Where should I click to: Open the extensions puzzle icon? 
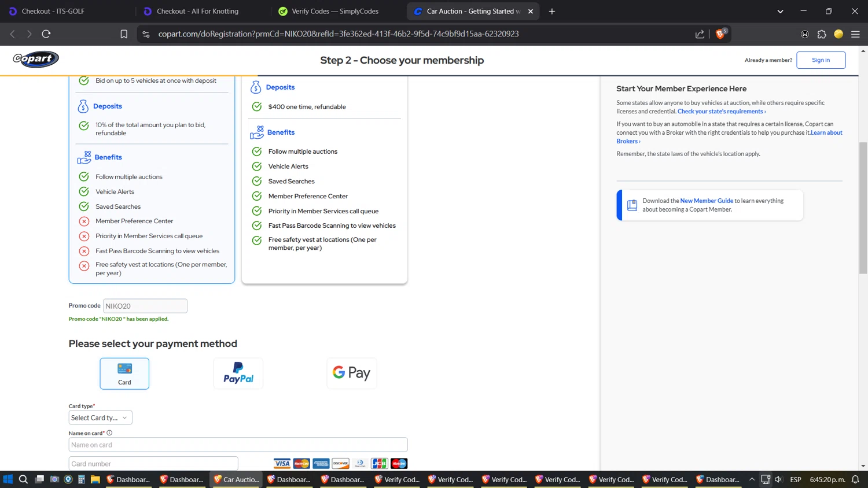822,34
